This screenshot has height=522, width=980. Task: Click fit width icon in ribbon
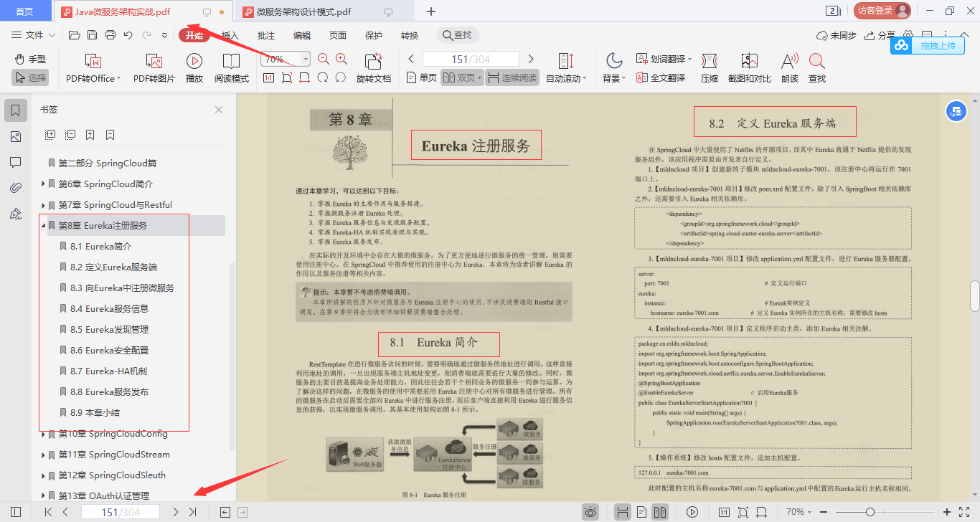(305, 77)
